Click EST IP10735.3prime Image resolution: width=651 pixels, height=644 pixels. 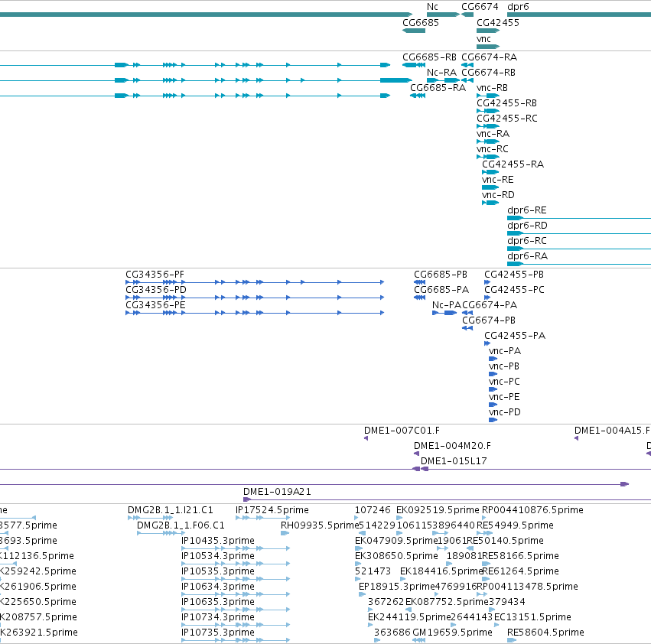click(217, 633)
